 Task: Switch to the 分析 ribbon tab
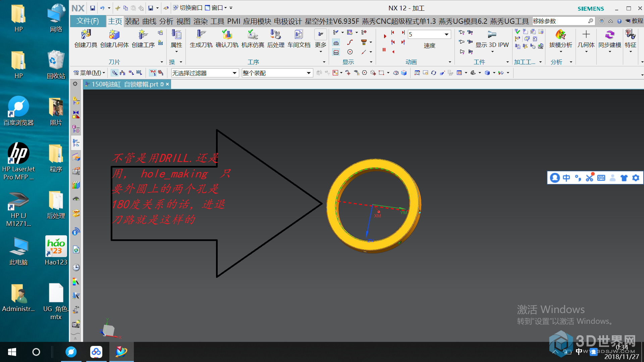166,21
